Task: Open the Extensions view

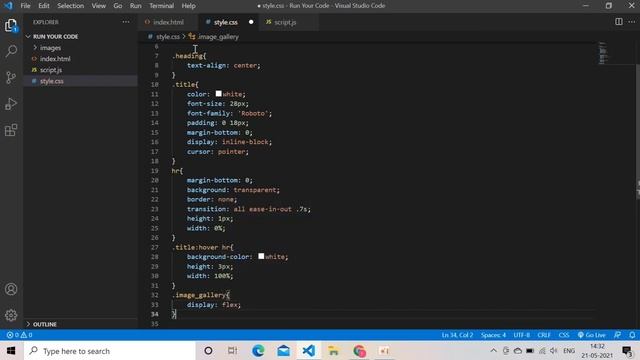Action: [x=11, y=130]
